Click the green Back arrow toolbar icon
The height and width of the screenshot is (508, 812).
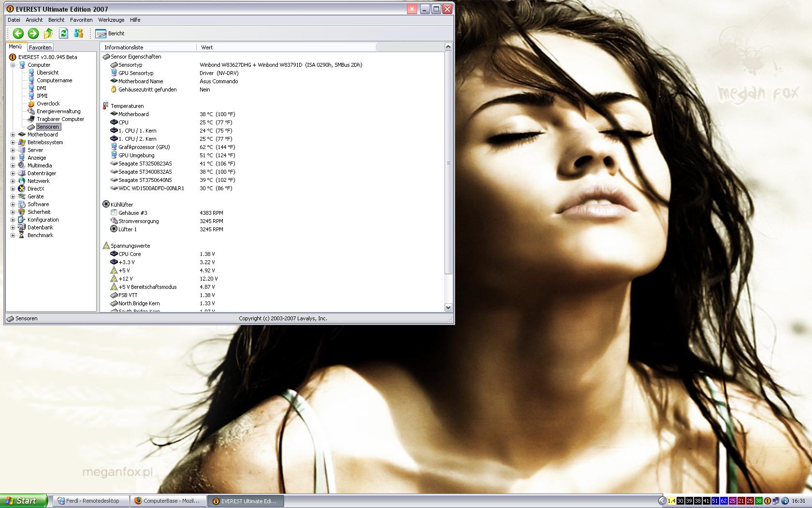[x=18, y=33]
